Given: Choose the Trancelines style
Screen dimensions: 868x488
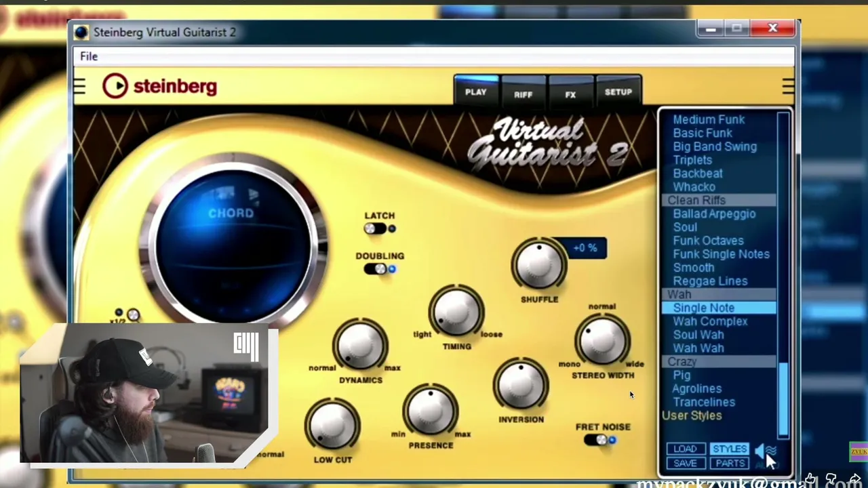Looking at the screenshot, I should [x=704, y=402].
